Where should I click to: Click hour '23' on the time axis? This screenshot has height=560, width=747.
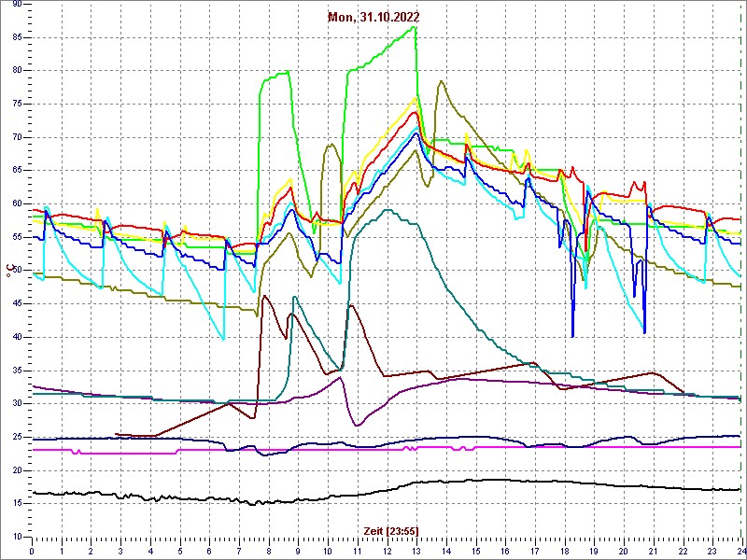[x=712, y=551]
